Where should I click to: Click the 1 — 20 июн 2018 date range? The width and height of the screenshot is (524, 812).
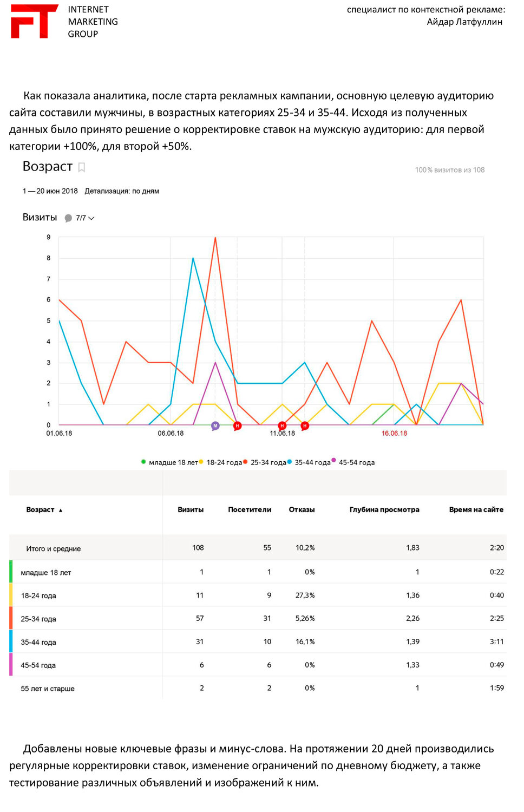click(x=50, y=191)
